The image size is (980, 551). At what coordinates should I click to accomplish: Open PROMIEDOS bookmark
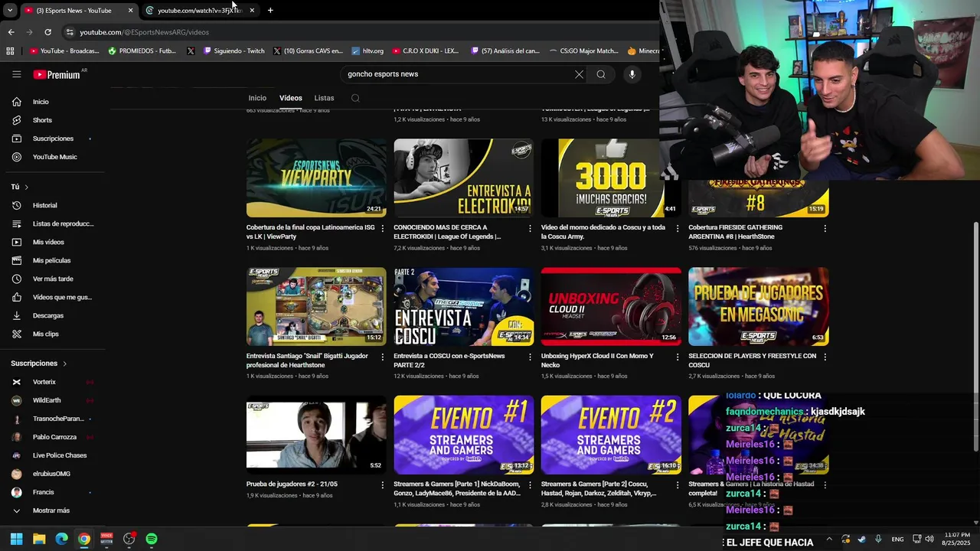tap(142, 51)
